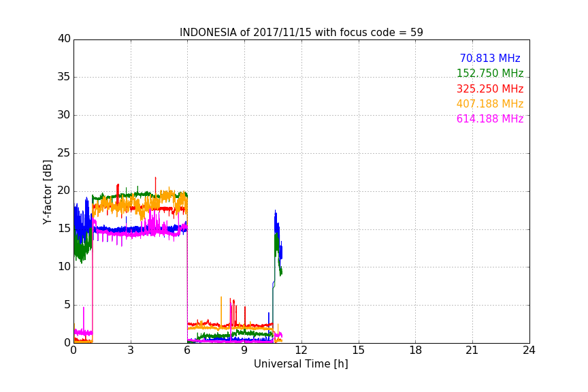Image resolution: width=588 pixels, height=392 pixels.
Task: Click the x-axis tick label 12
Action: [301, 350]
